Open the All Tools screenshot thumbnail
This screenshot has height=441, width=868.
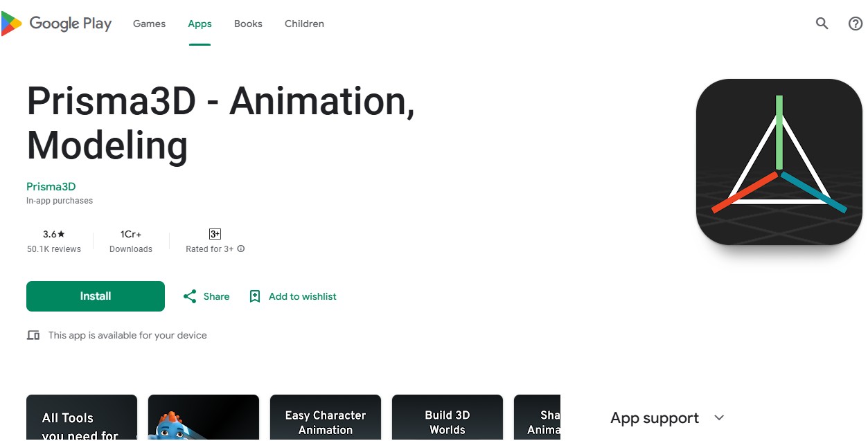click(x=82, y=417)
